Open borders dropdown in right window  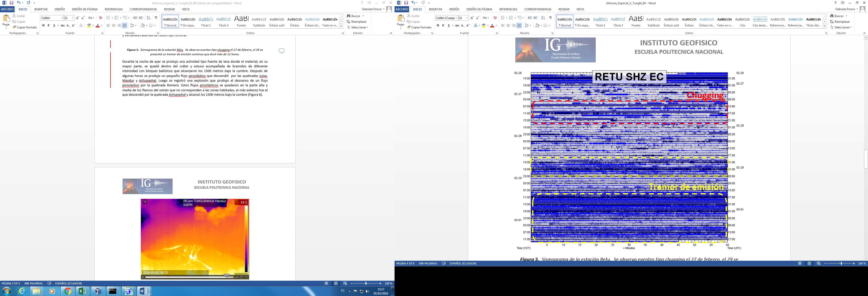(550, 26)
